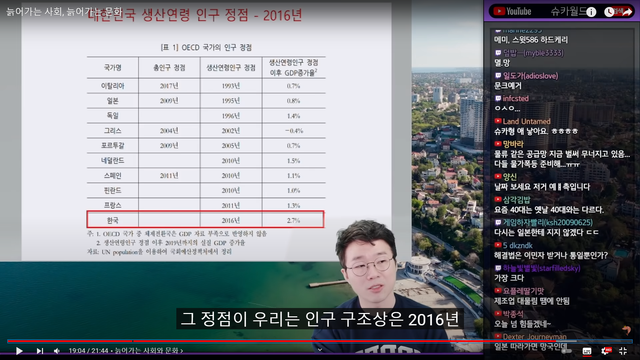Click the 19:04 / 21:44 time display
This screenshot has height=360, width=640.
[89, 351]
